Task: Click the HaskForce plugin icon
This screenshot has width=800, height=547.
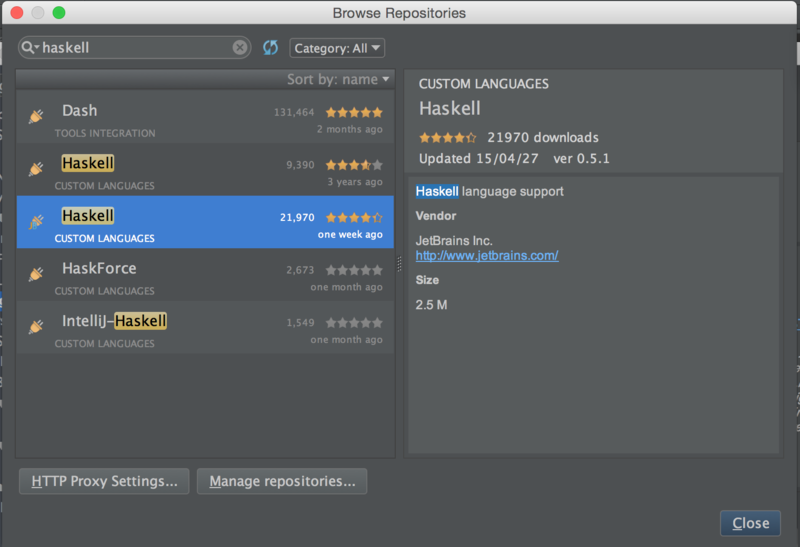Action: 36,274
